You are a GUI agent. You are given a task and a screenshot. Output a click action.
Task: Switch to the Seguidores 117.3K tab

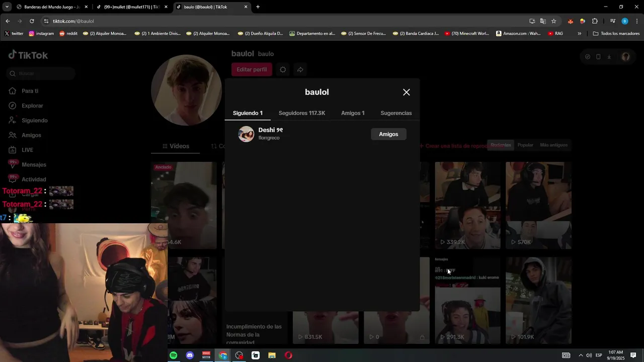tap(302, 113)
